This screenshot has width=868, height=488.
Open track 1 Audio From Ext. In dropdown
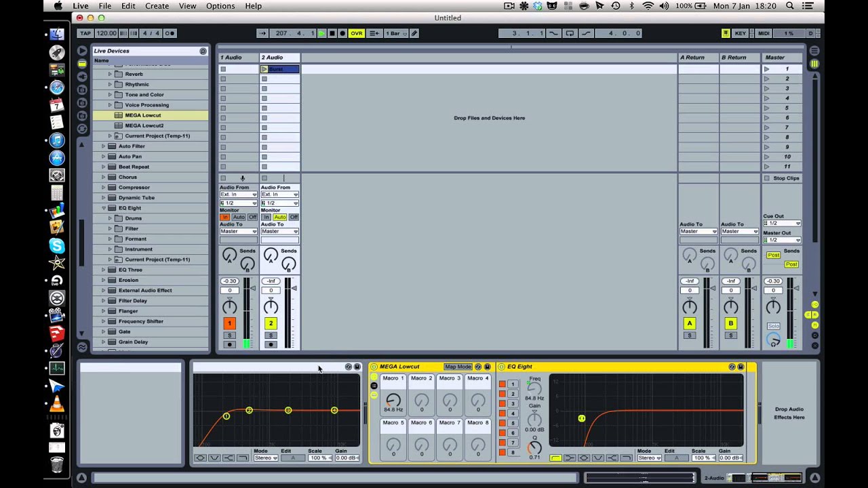pyautogui.click(x=238, y=195)
